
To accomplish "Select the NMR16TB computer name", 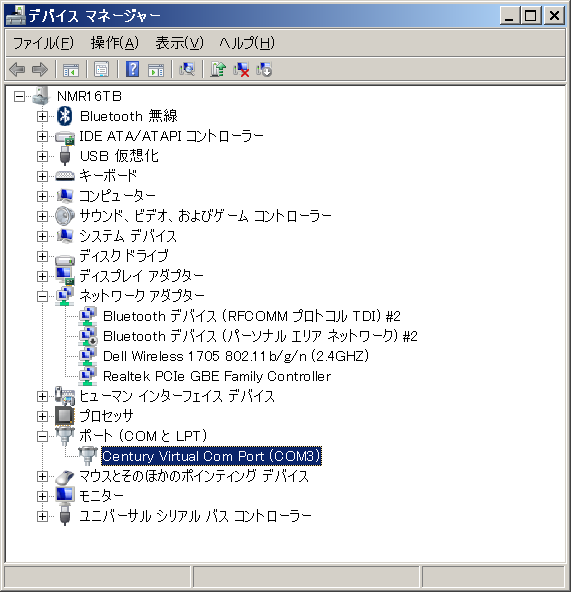I will coord(90,96).
